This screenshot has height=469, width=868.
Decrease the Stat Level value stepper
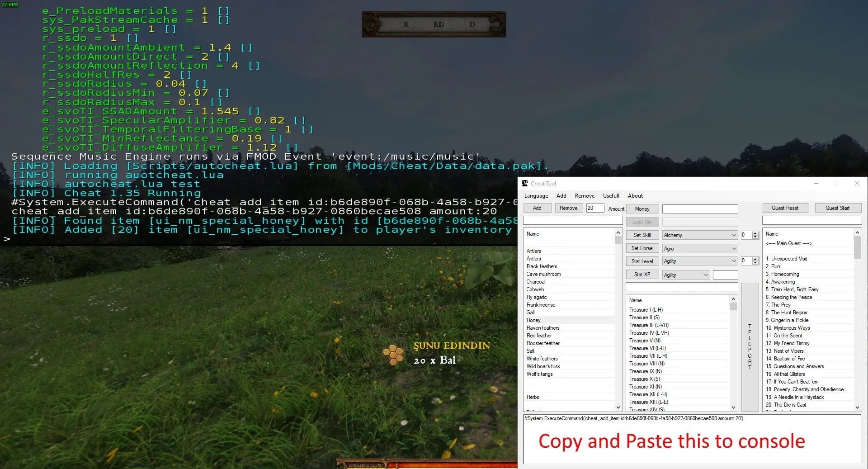(x=755, y=263)
